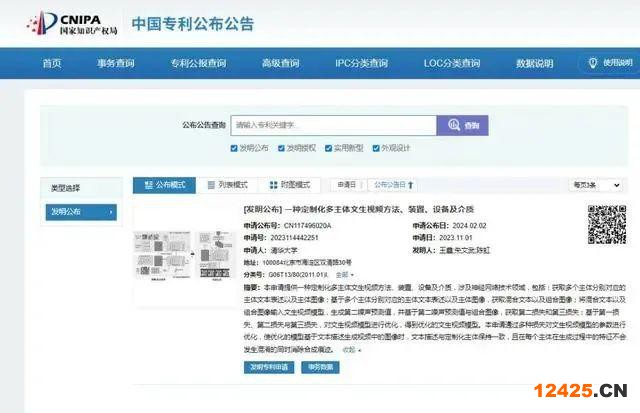Image resolution: width=640 pixels, height=413 pixels.
Task: Open 高级查询 in the navigation bar
Action: pyautogui.click(x=281, y=63)
